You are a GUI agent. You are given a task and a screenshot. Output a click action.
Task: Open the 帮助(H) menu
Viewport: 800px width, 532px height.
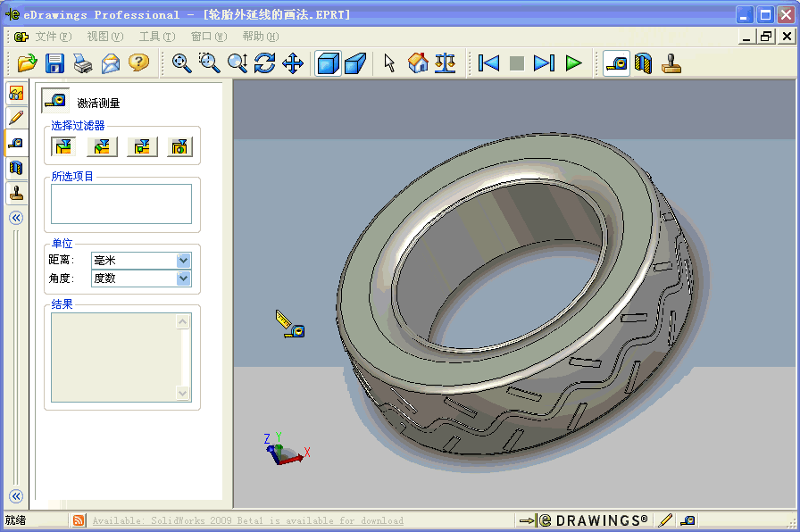pyautogui.click(x=261, y=37)
